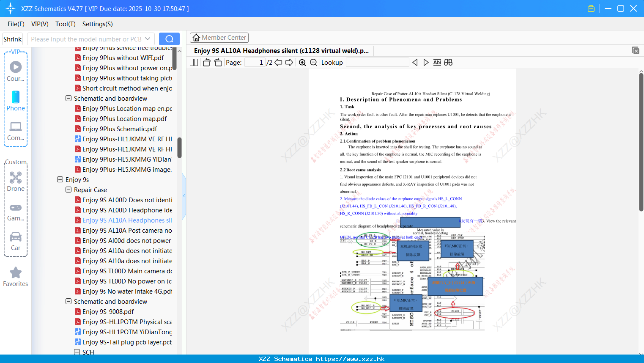Image resolution: width=644 pixels, height=363 pixels.
Task: Click the Lookup text field
Action: (x=378, y=63)
